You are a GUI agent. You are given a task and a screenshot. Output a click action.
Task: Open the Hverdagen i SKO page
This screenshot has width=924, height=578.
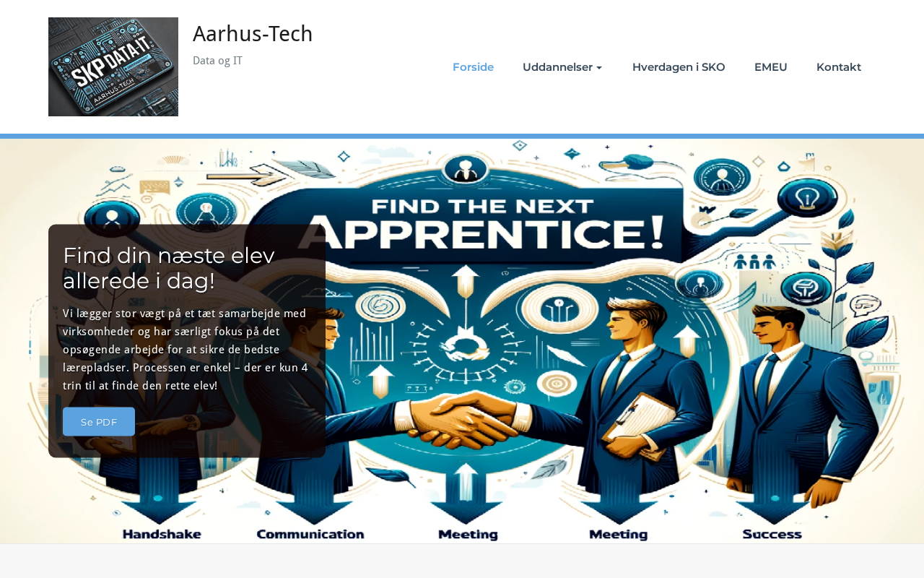tap(679, 67)
